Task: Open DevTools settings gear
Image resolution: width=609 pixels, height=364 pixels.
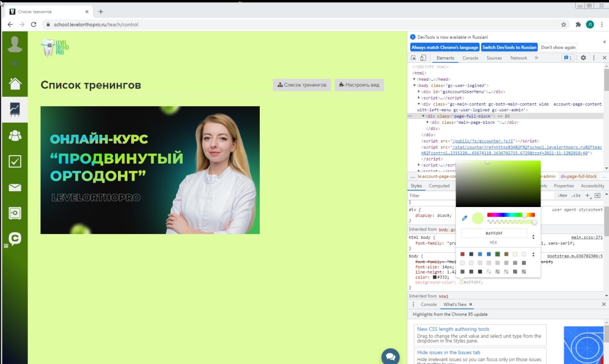Action: point(583,58)
